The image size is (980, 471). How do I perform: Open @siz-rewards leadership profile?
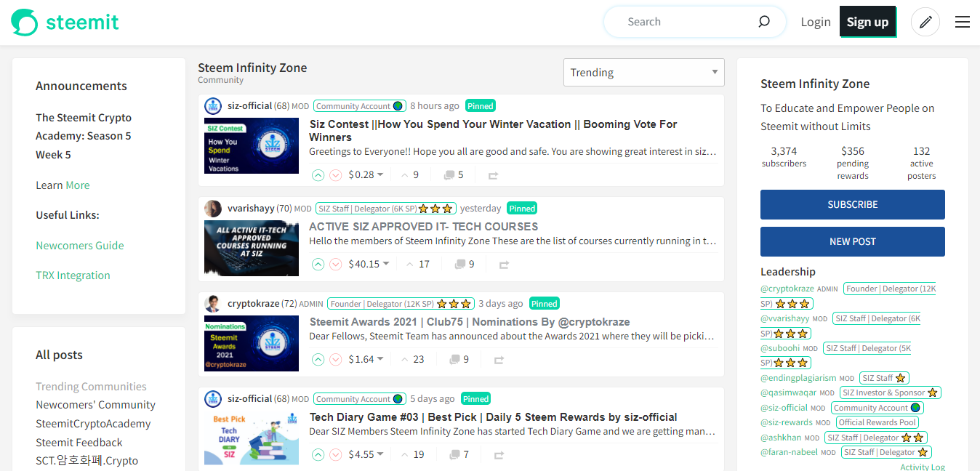[787, 422]
